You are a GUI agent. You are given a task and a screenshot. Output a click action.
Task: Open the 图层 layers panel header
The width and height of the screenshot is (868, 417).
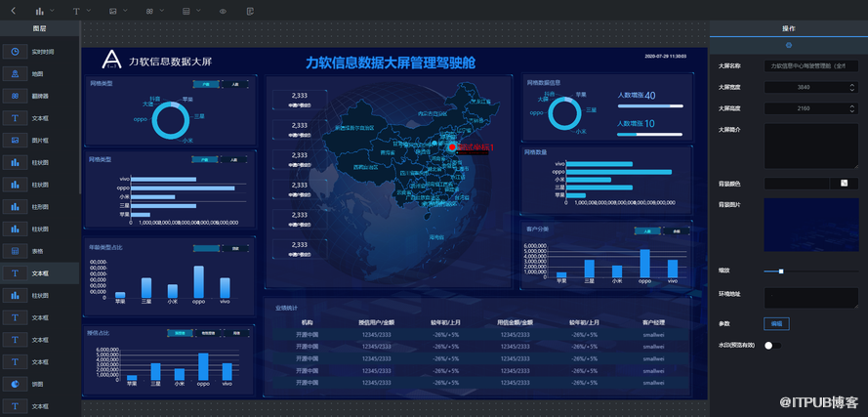40,29
